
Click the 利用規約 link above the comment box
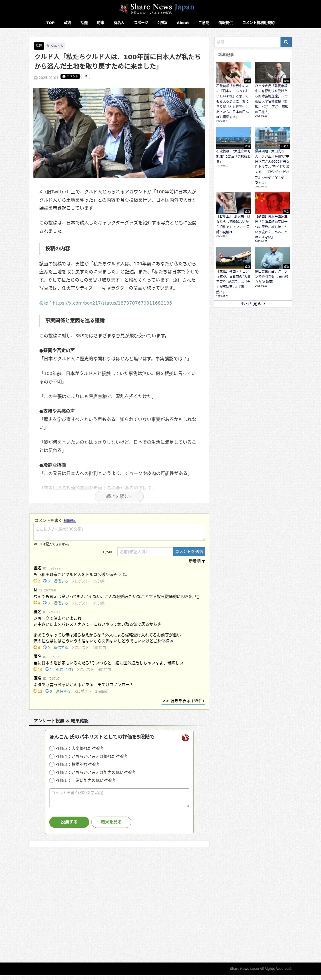click(70, 521)
